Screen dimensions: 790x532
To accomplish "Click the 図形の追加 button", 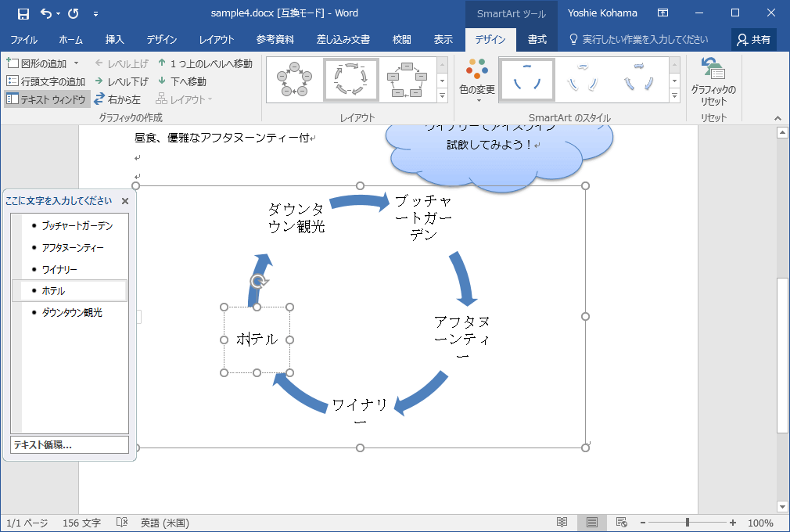I will pos(38,63).
